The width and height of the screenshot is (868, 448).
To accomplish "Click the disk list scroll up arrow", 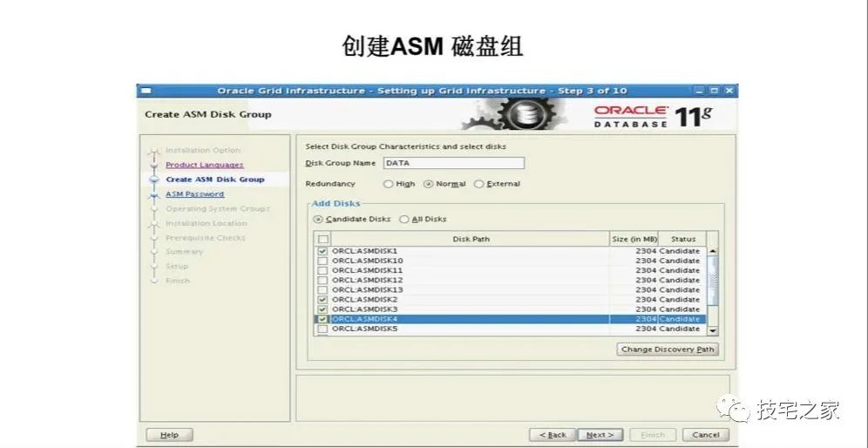I will click(713, 251).
